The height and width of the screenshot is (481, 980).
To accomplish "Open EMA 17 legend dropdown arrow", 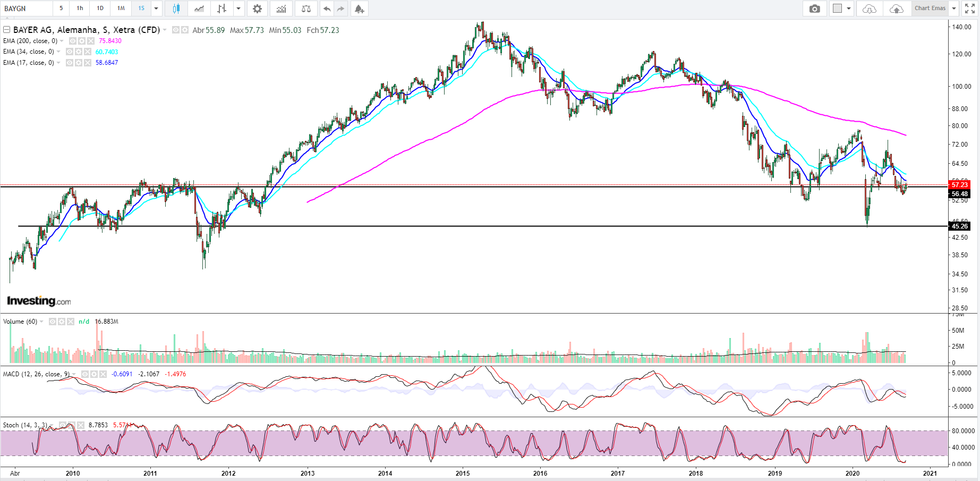I will [58, 63].
